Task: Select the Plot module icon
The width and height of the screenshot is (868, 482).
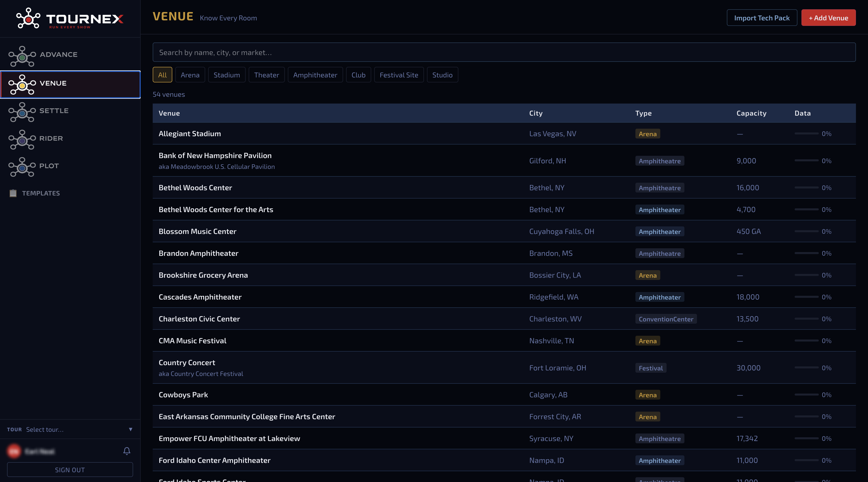Action: [x=22, y=167]
